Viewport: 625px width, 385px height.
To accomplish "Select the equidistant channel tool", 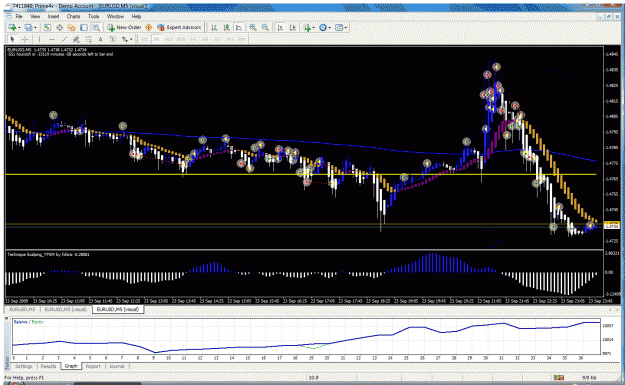I will point(76,39).
